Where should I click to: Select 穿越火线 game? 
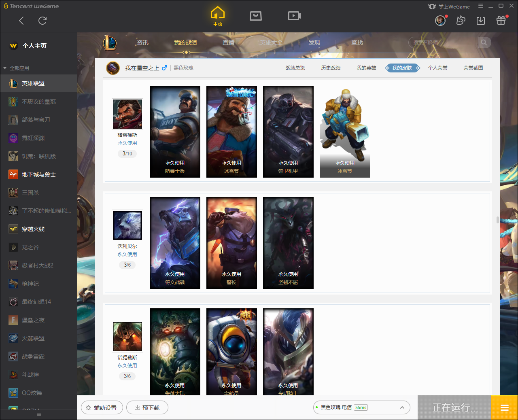coord(38,229)
